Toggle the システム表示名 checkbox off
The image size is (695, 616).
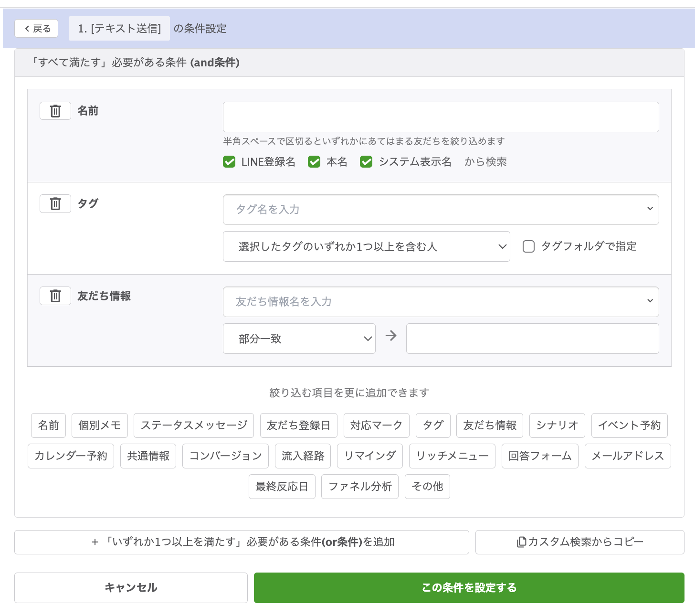pyautogui.click(x=366, y=162)
